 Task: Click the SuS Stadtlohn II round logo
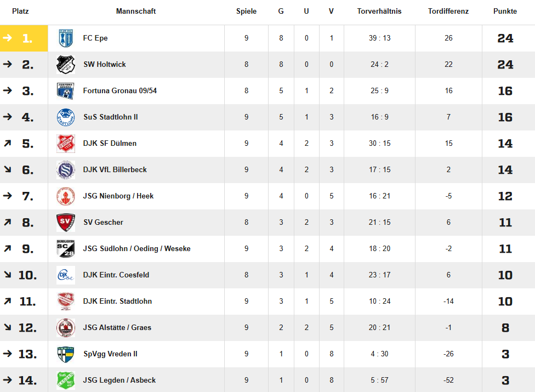(x=66, y=117)
